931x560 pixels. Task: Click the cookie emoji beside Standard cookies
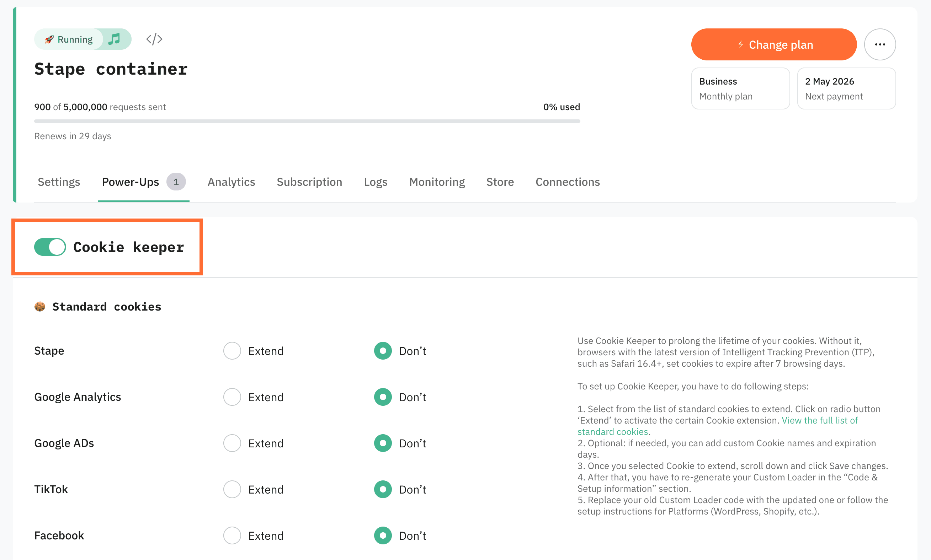(x=39, y=306)
